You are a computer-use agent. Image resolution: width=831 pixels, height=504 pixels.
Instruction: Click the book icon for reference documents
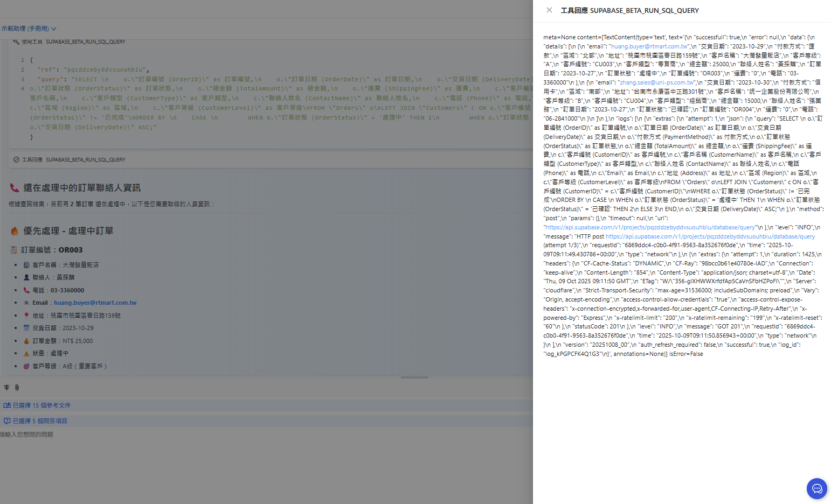tap(7, 405)
